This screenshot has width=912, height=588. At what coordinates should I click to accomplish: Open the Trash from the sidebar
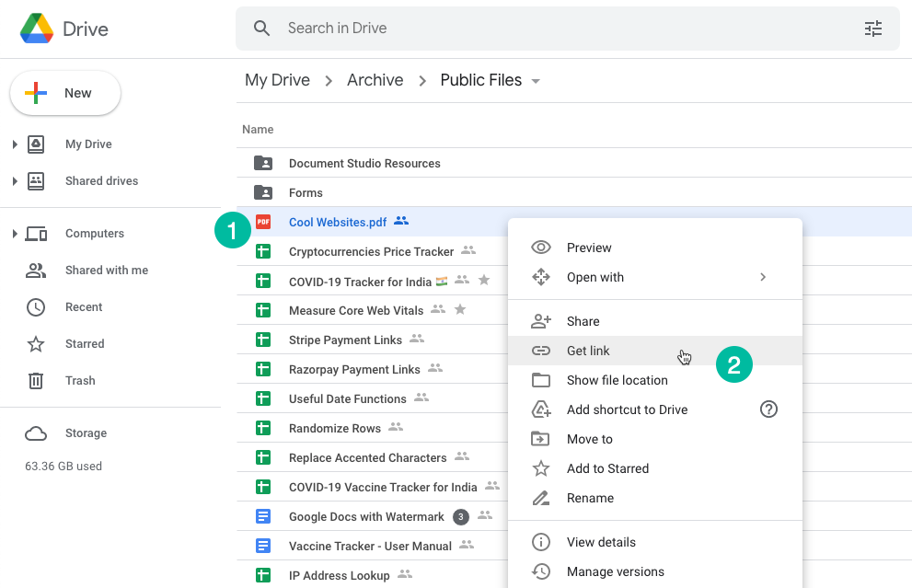click(x=80, y=380)
